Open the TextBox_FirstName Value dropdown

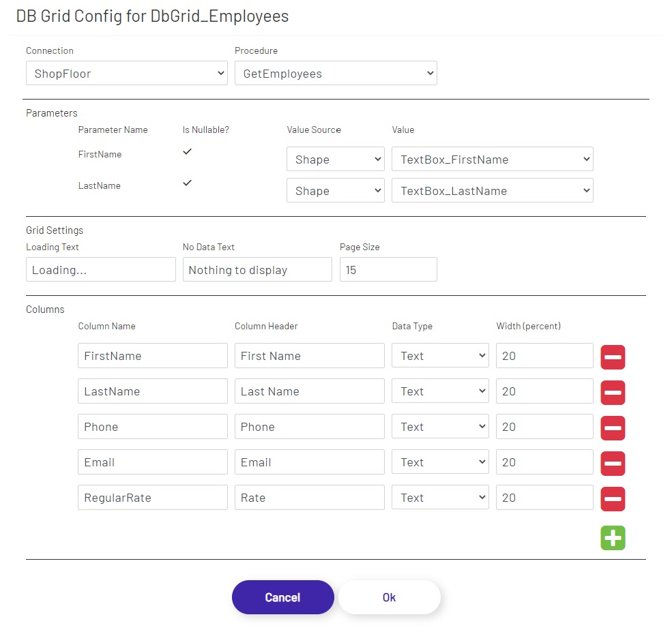pyautogui.click(x=492, y=159)
